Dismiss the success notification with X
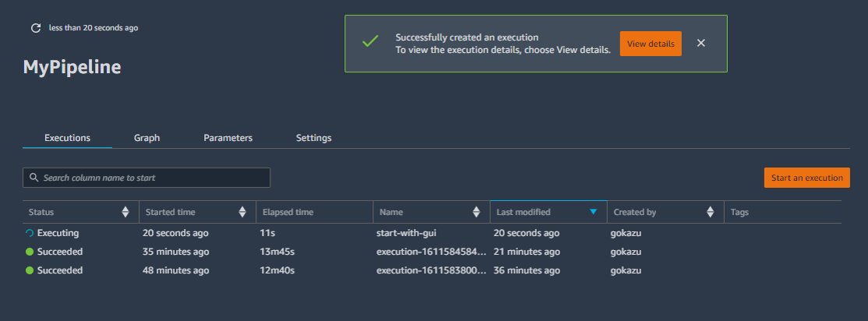 700,43
